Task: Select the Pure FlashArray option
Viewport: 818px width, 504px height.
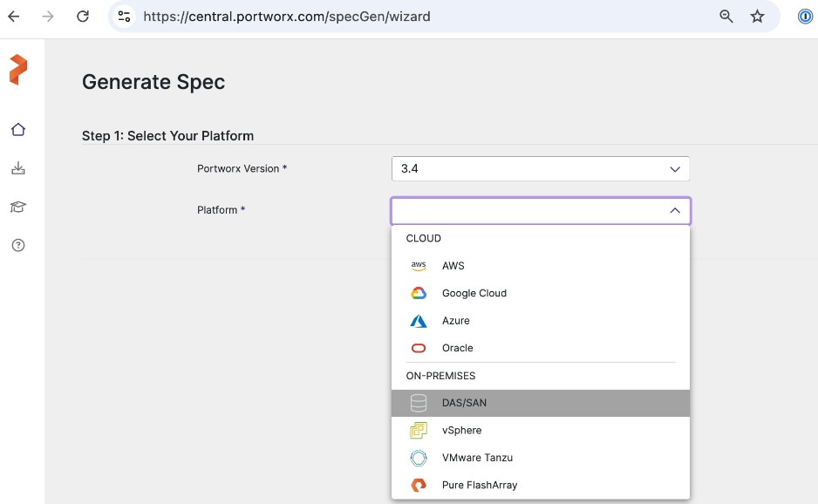Action: [x=479, y=485]
